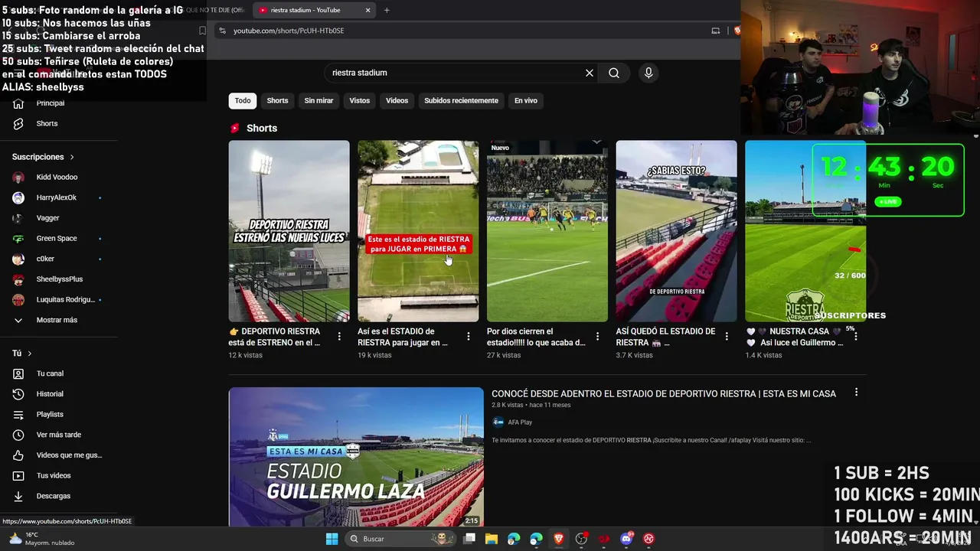Screen dimensions: 980x551
Task: Open File Explorer from taskbar
Action: tap(492, 539)
